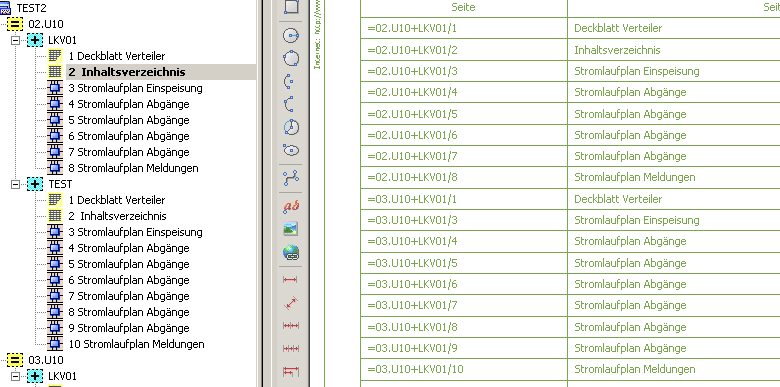Select the rectangle drawing tool

291,7
